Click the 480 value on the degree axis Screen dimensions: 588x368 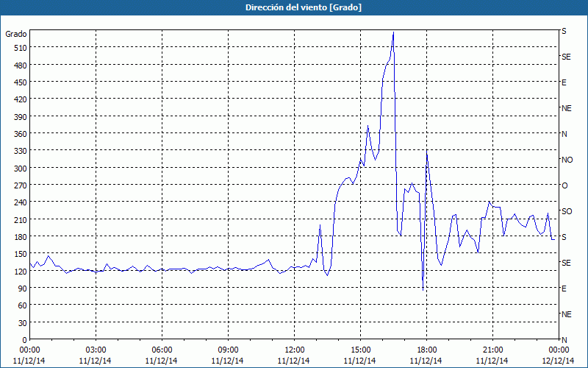20,66
